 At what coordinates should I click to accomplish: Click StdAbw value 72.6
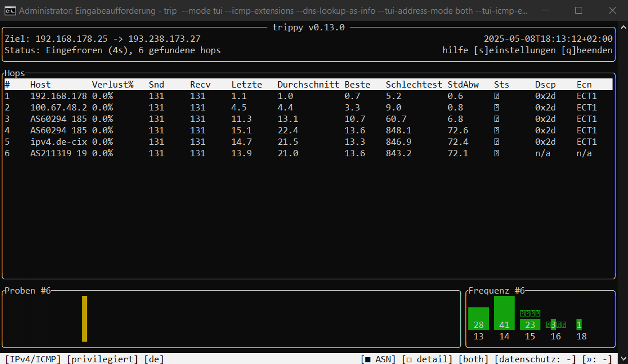click(x=458, y=130)
